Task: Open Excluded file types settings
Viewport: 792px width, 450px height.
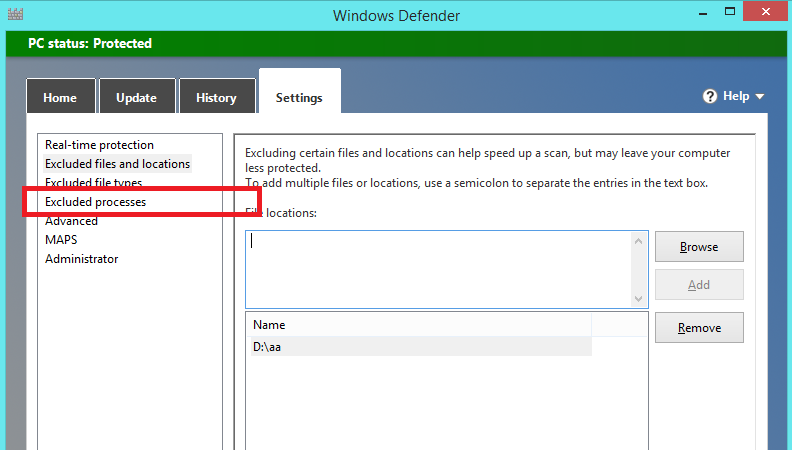Action: click(93, 182)
